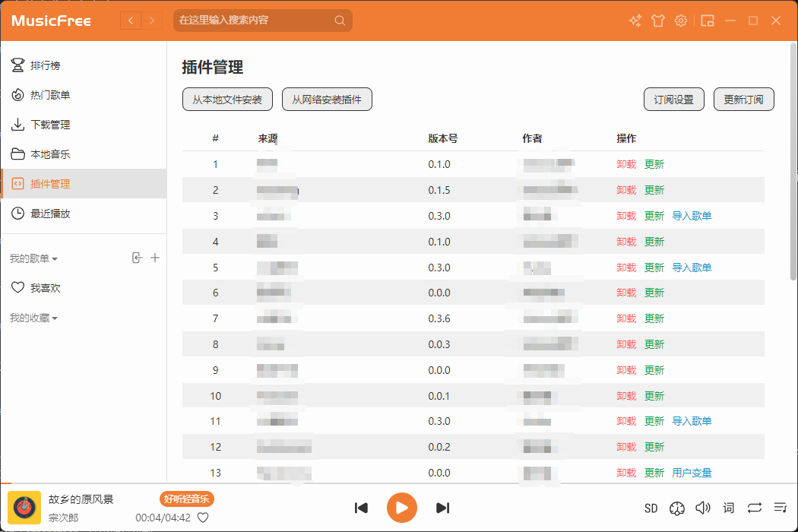Go to 排行榜 in the sidebar
This screenshot has width=798, height=532.
point(45,65)
